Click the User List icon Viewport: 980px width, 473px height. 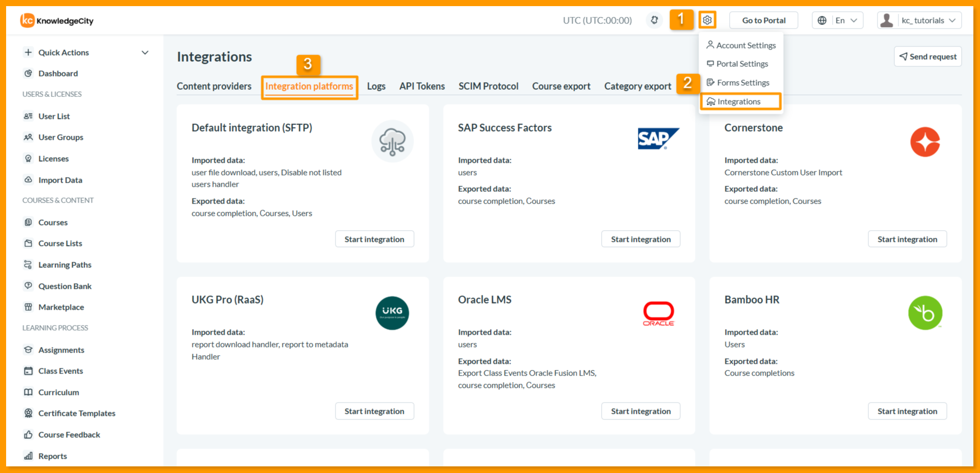pos(28,116)
